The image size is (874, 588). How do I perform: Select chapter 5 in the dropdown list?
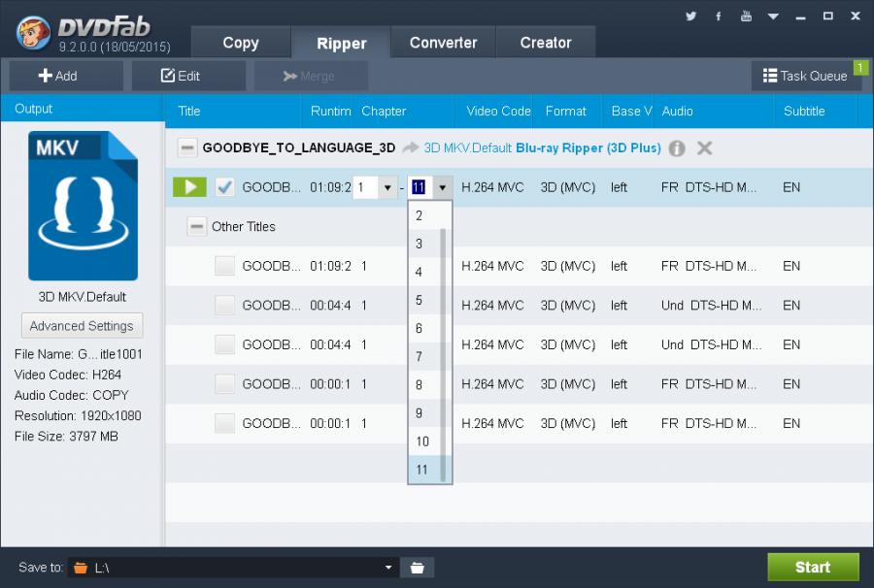[420, 301]
